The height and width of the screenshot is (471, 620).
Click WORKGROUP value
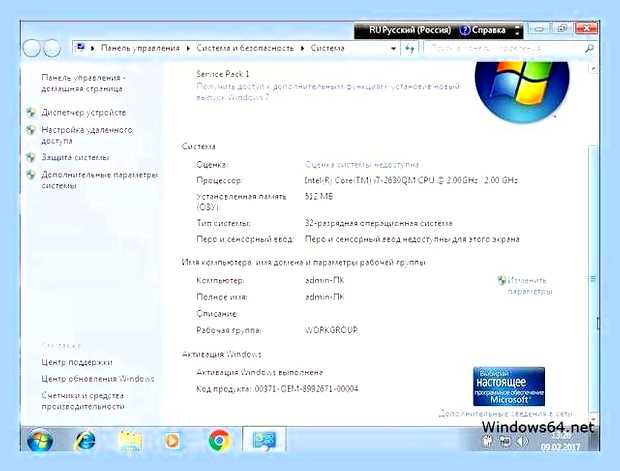point(331,330)
